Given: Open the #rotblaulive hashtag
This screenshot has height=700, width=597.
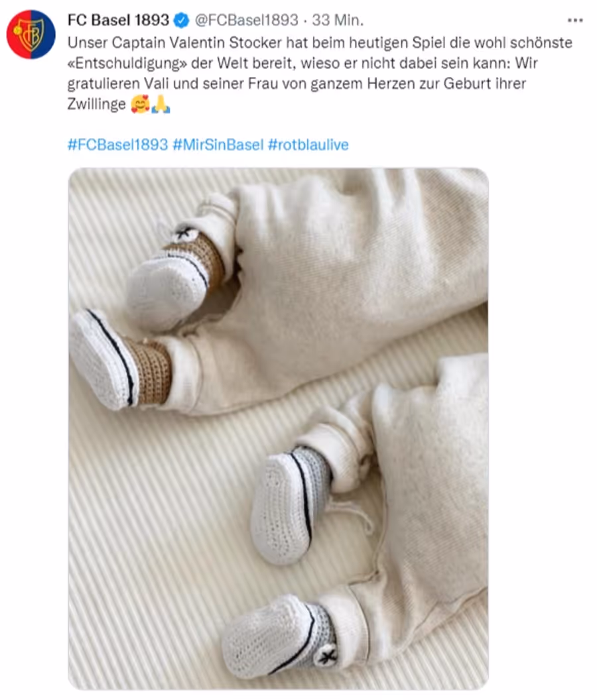Looking at the screenshot, I should click(x=308, y=145).
